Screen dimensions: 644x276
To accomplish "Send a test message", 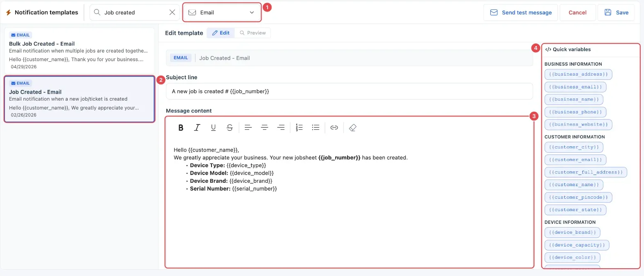I will tap(520, 12).
